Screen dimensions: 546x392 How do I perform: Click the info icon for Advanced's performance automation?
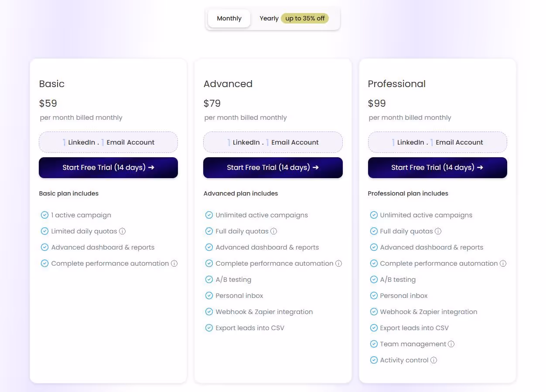click(x=339, y=264)
